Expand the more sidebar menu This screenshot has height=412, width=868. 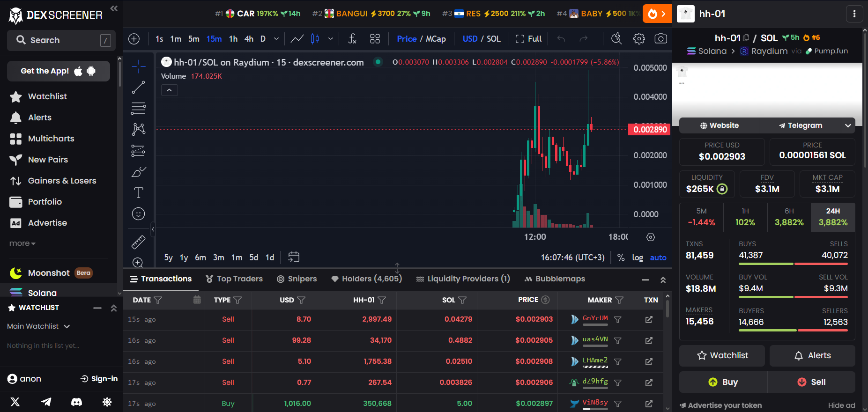point(22,243)
